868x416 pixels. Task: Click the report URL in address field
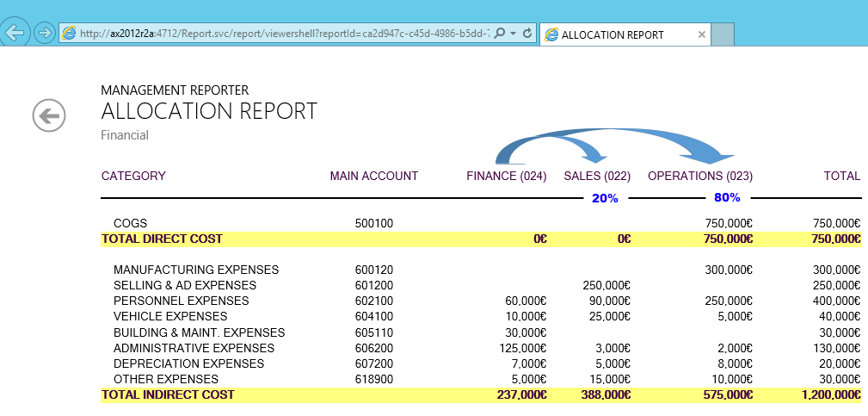click(284, 34)
